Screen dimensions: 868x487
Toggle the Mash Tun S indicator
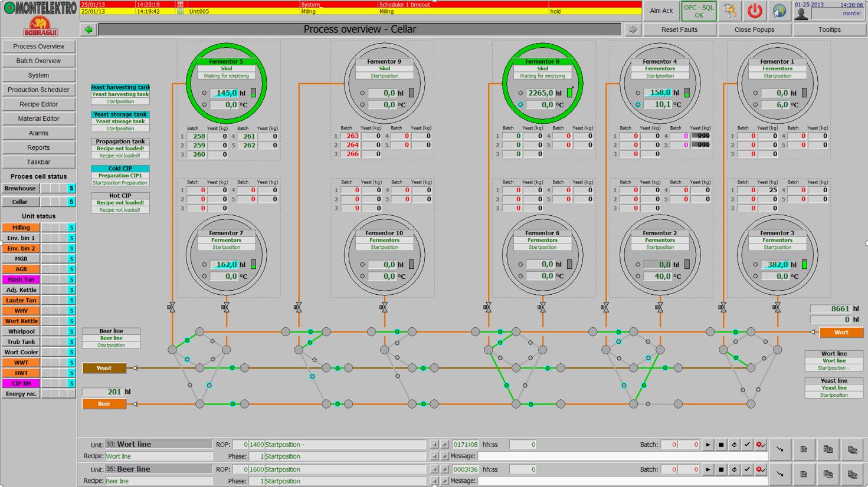[71, 279]
